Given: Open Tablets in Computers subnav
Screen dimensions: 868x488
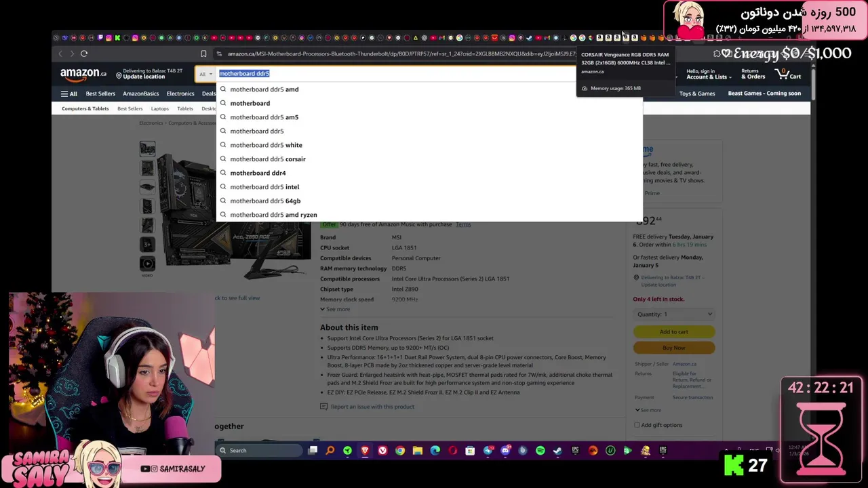Looking at the screenshot, I should point(185,108).
